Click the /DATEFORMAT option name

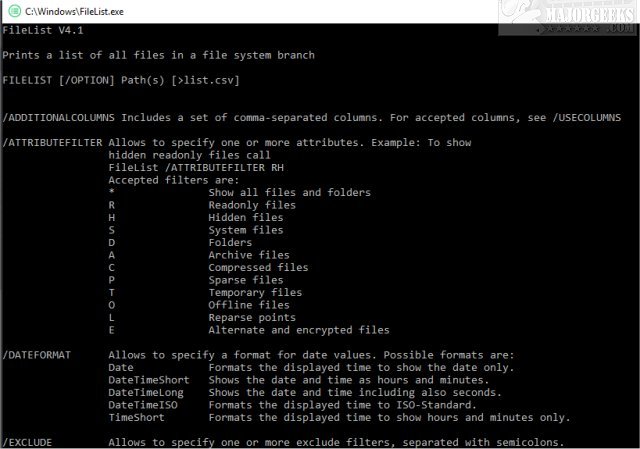(x=36, y=355)
